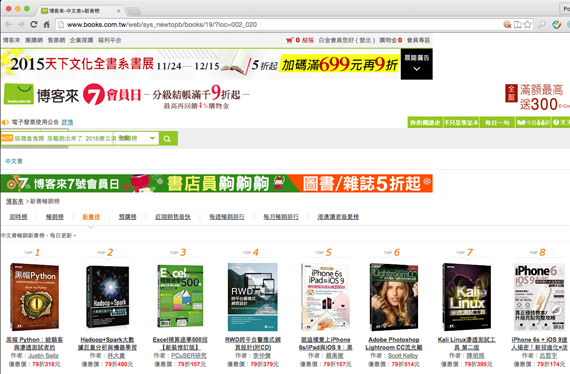Open the Hadoop+Spark book cover
The image size is (570, 374).
tap(108, 297)
